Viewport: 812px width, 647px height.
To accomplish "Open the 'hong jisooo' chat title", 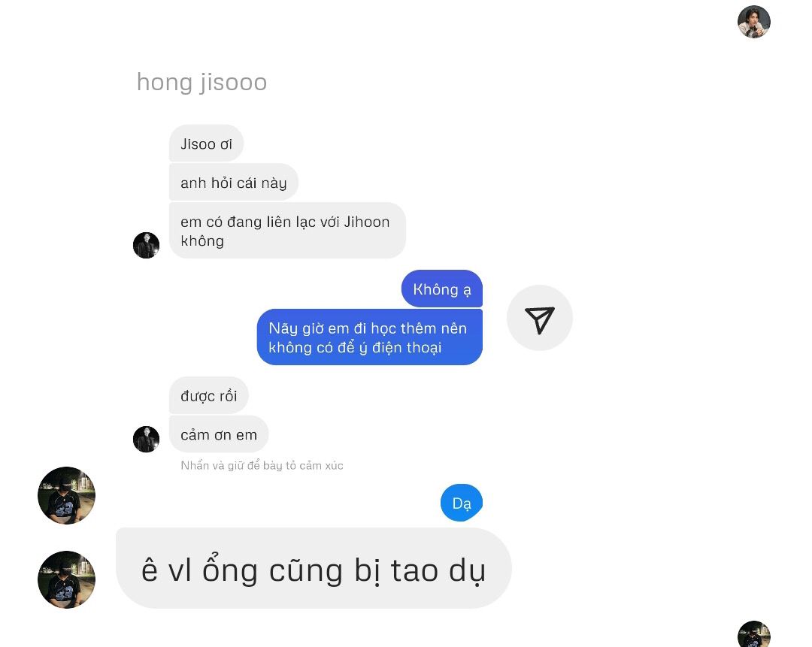I will tap(202, 82).
